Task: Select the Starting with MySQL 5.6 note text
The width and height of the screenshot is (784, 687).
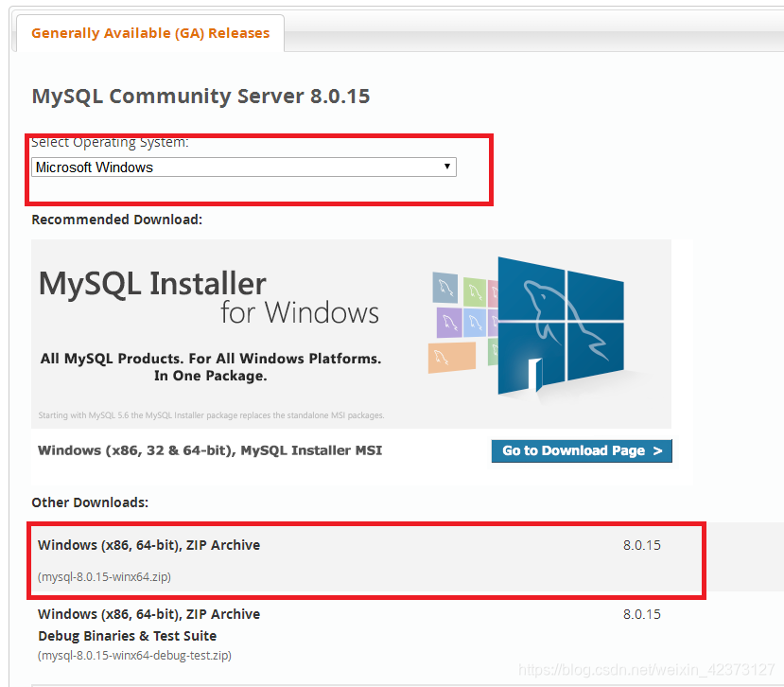Action: (212, 415)
